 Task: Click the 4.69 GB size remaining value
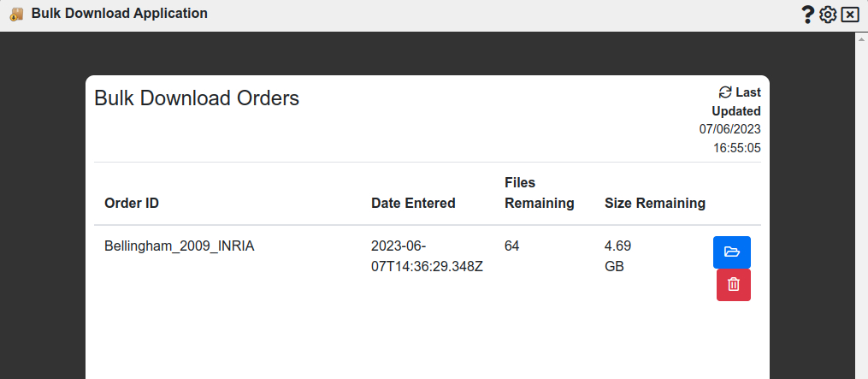pos(617,257)
